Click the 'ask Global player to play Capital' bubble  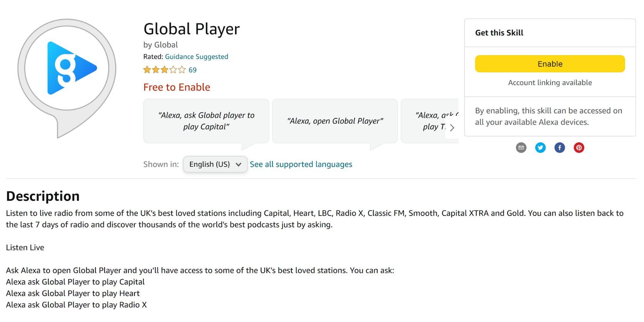pos(206,120)
